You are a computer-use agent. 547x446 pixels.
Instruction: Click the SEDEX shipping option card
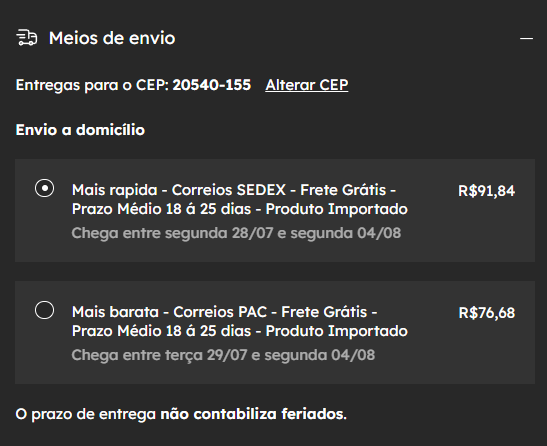point(275,210)
